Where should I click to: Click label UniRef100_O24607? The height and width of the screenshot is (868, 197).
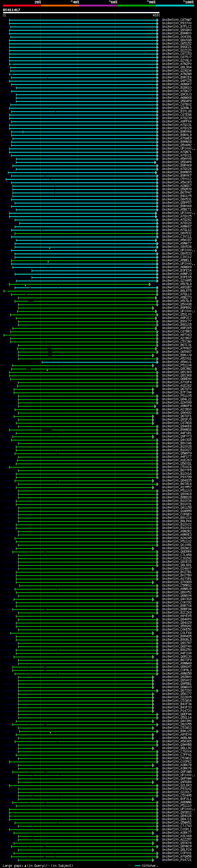pyautogui.click(x=177, y=568)
